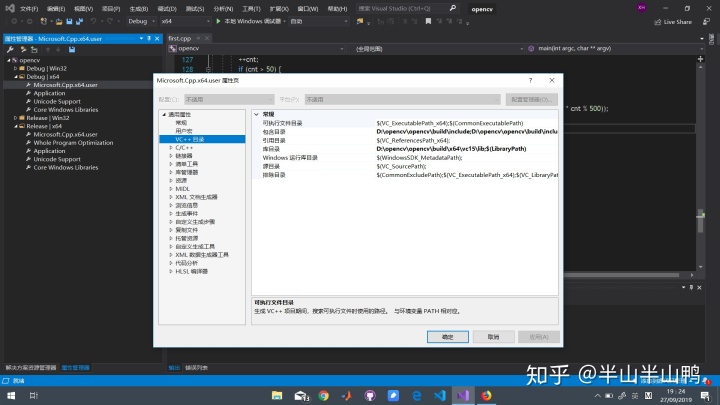Switch to the 解决方案资源管理器 tab
Viewport: 720px width, 405px height.
pyautogui.click(x=31, y=368)
